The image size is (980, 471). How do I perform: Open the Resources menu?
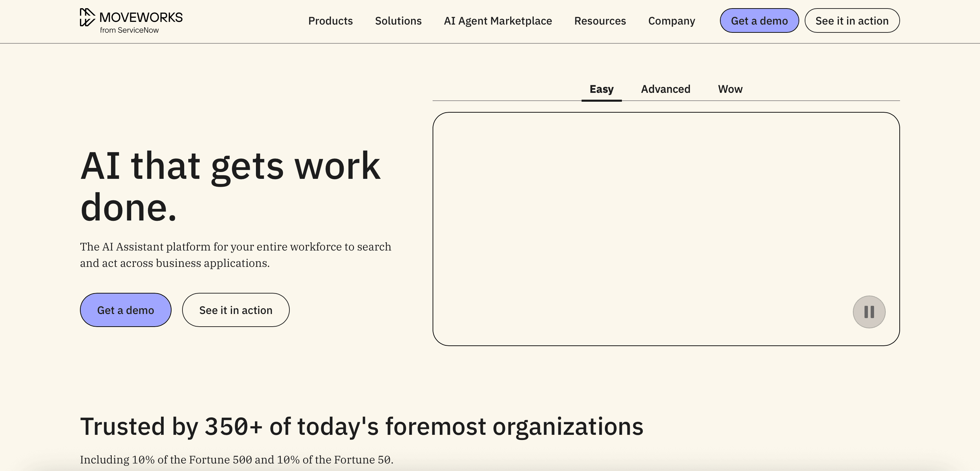click(600, 21)
